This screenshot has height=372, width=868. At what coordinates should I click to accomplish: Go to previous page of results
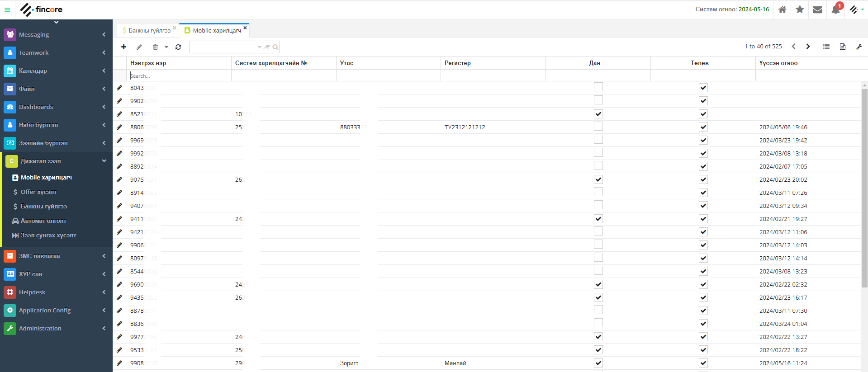793,47
